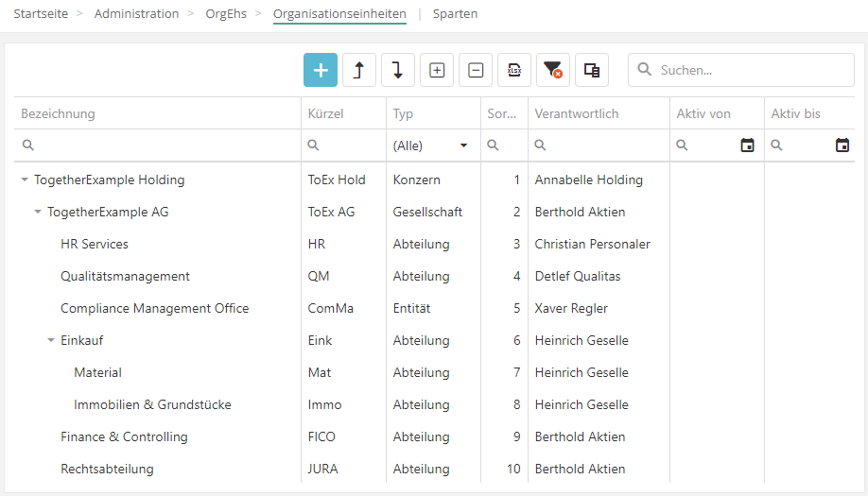Click the move up arrow icon
The width and height of the screenshot is (868, 496).
[x=359, y=70]
